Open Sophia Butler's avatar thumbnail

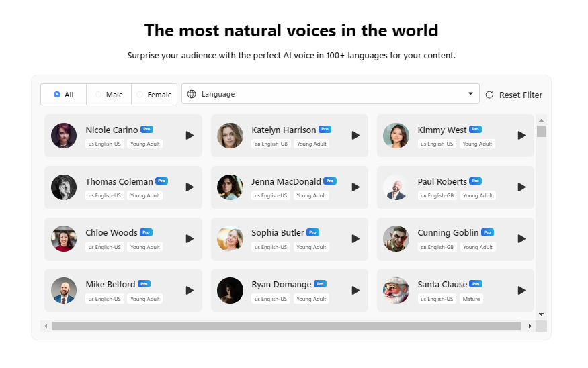230,238
